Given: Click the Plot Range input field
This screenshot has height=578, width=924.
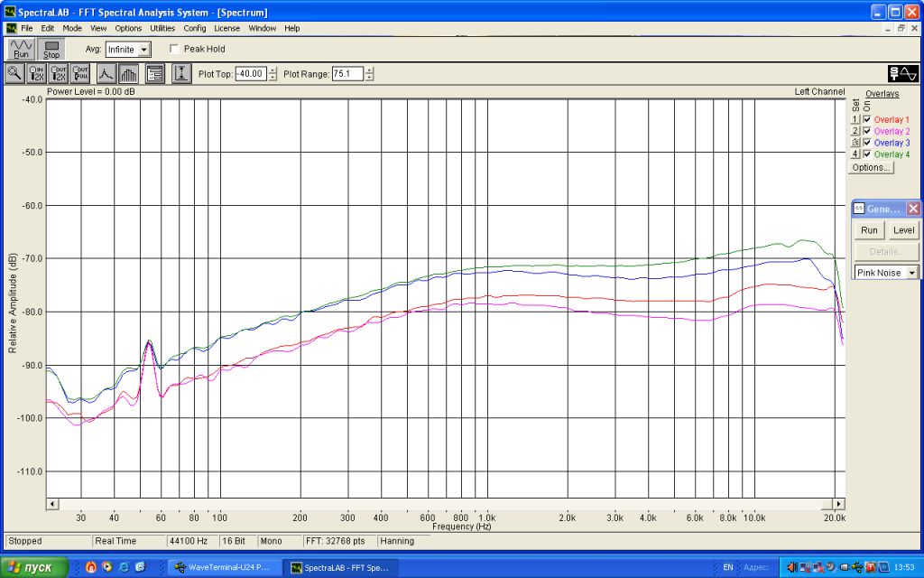Looking at the screenshot, I should click(347, 74).
